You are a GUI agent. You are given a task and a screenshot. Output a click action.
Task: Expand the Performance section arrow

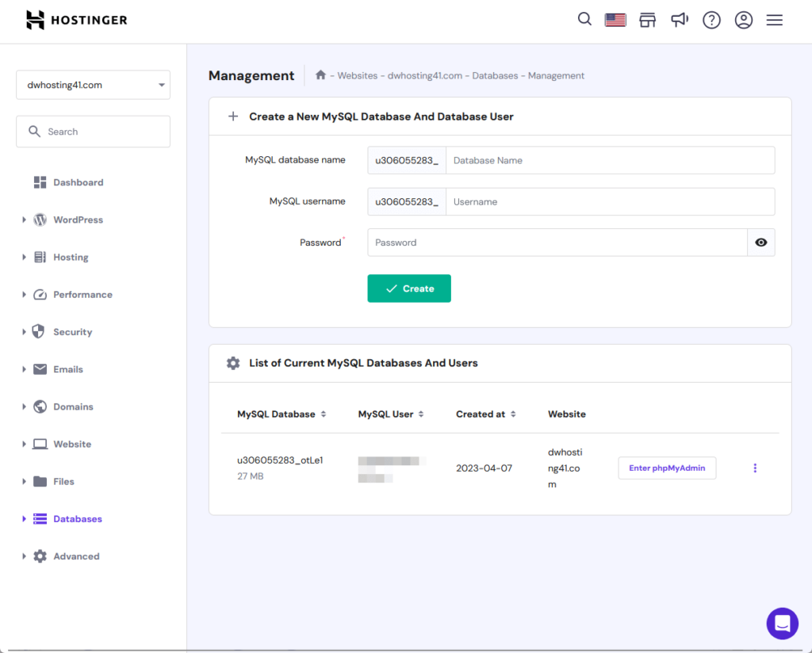[24, 295]
